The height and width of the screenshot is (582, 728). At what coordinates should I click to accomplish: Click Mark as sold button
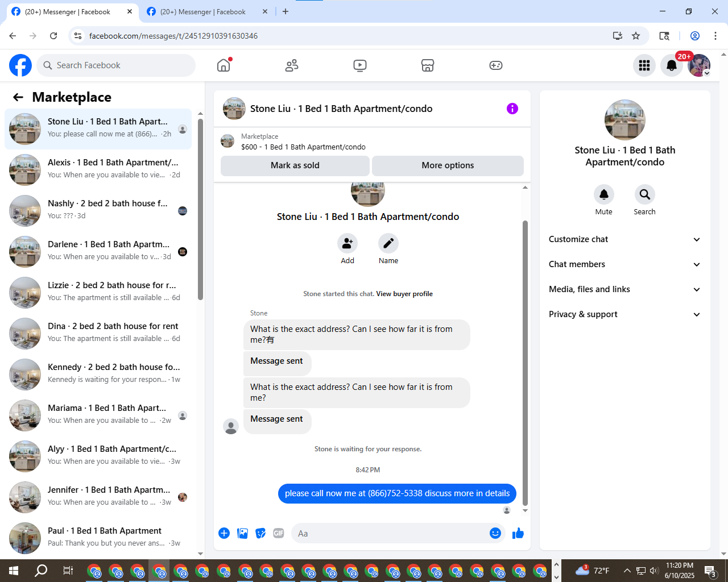[x=295, y=165]
